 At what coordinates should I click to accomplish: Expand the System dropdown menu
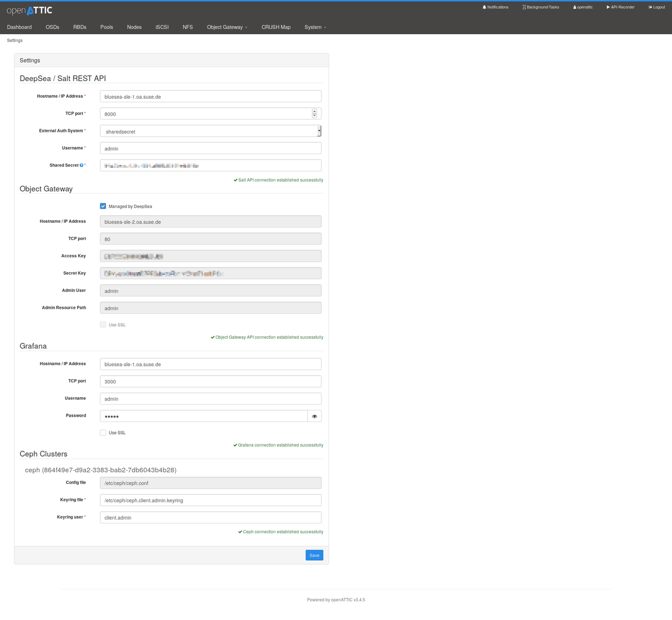click(x=315, y=27)
